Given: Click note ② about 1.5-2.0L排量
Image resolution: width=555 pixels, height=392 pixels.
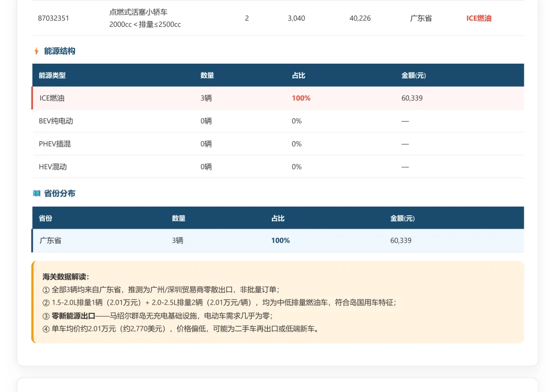Looking at the screenshot, I should [219, 303].
